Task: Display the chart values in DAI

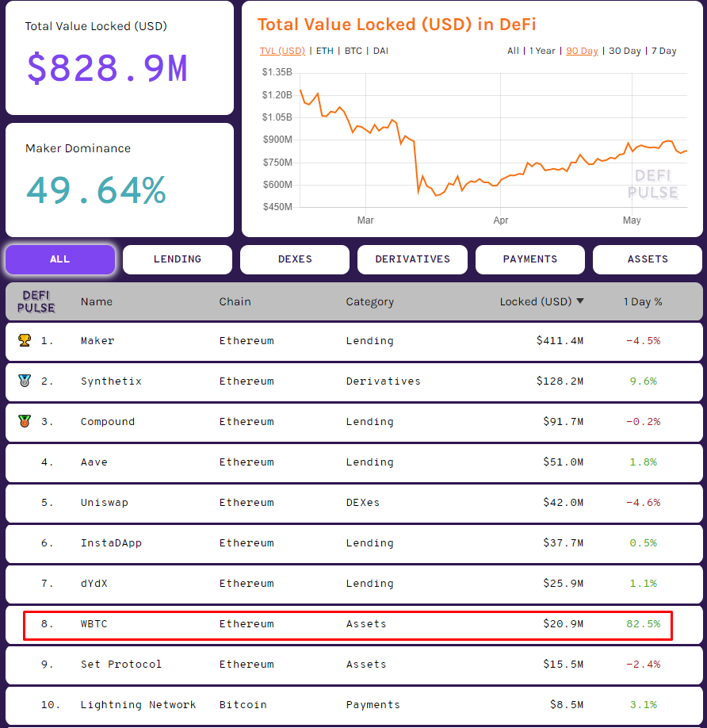Action: point(380,51)
